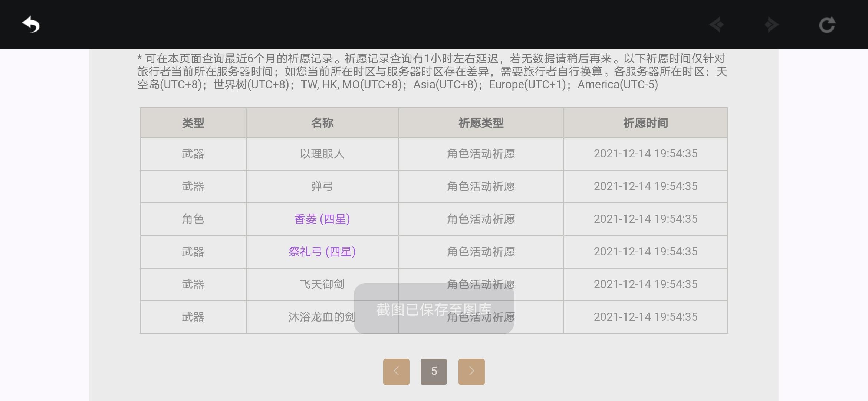Click 武器 type in 沐浴龙血的剑 row

coord(193,317)
